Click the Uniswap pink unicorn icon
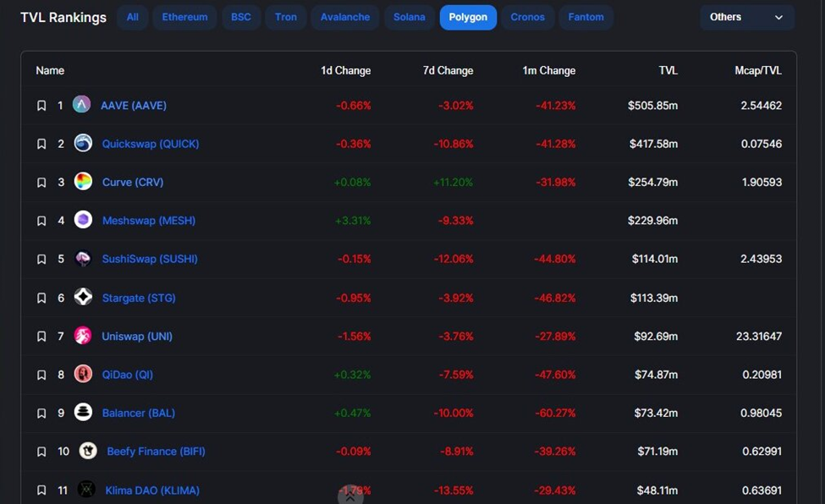The image size is (825, 504). (83, 336)
